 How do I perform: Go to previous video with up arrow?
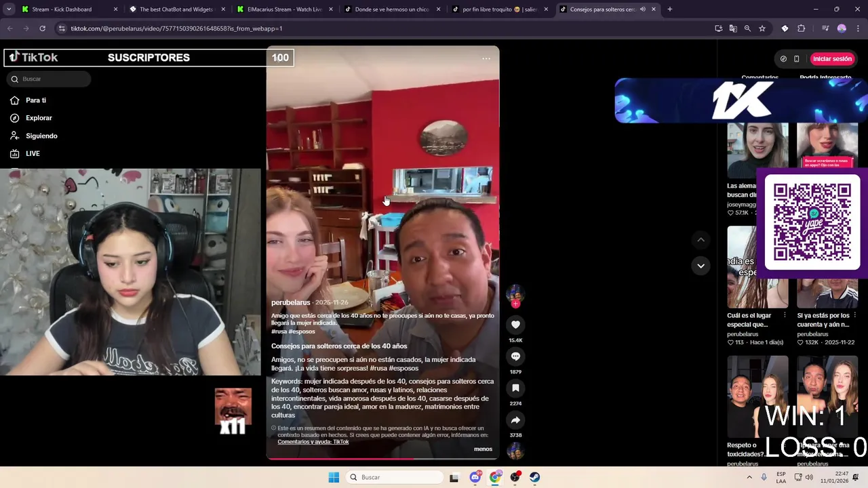(701, 240)
